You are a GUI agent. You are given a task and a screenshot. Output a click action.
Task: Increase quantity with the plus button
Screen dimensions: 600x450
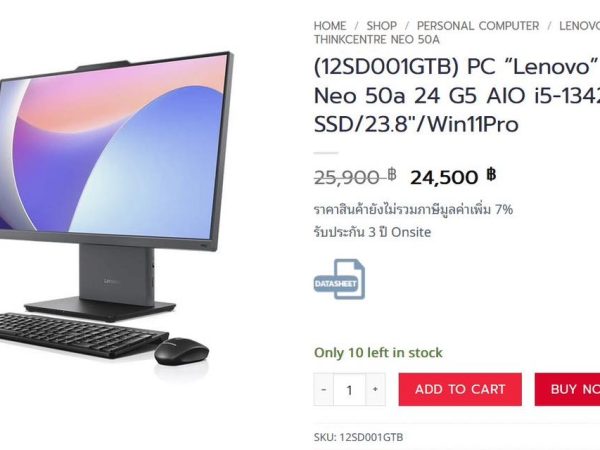coord(375,390)
